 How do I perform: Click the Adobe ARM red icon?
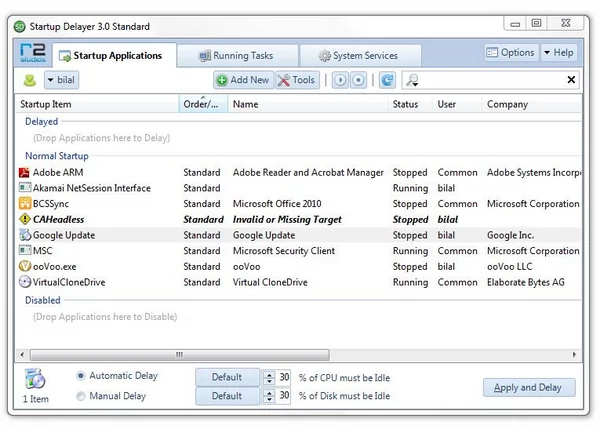tap(24, 172)
